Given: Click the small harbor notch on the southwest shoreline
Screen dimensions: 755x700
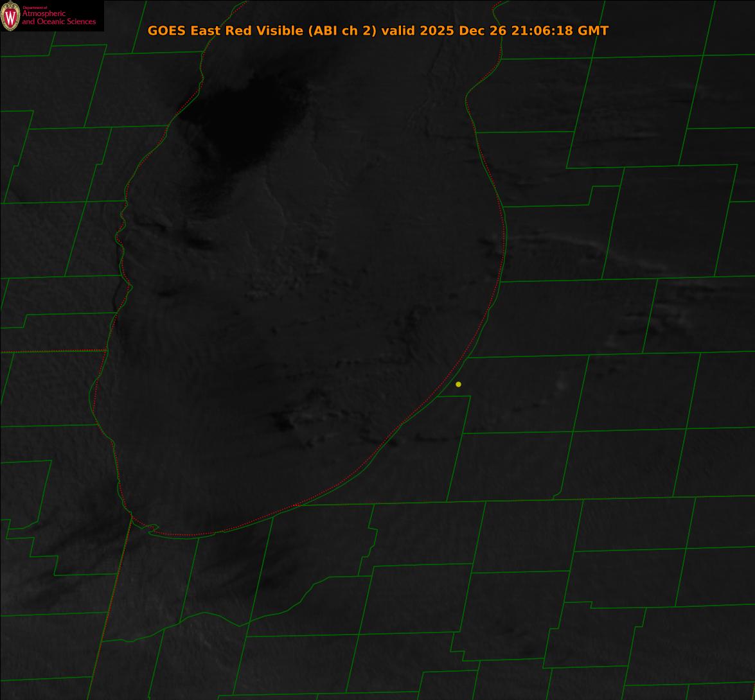Looking at the screenshot, I should click(x=152, y=528).
